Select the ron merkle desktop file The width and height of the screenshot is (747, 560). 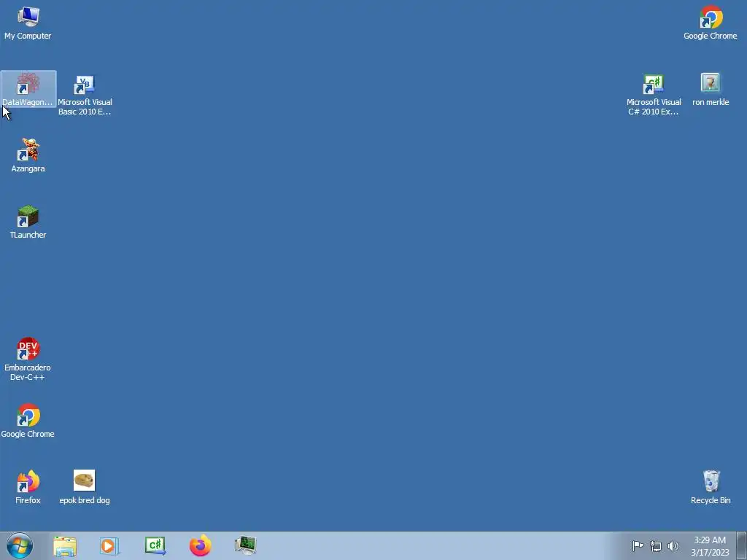click(711, 90)
